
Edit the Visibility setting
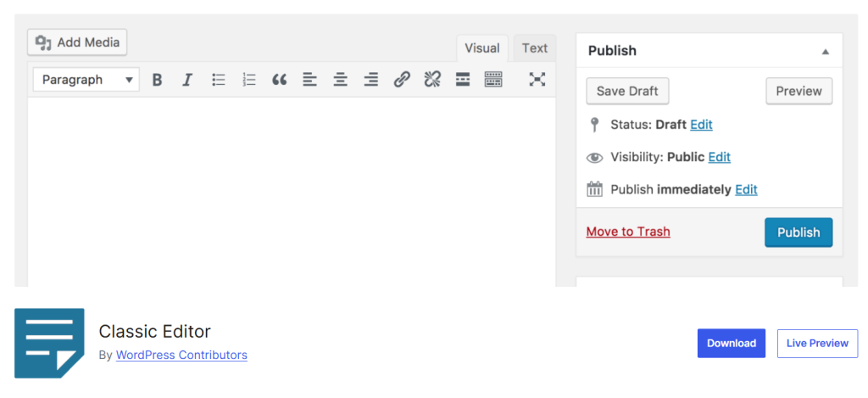tap(719, 157)
